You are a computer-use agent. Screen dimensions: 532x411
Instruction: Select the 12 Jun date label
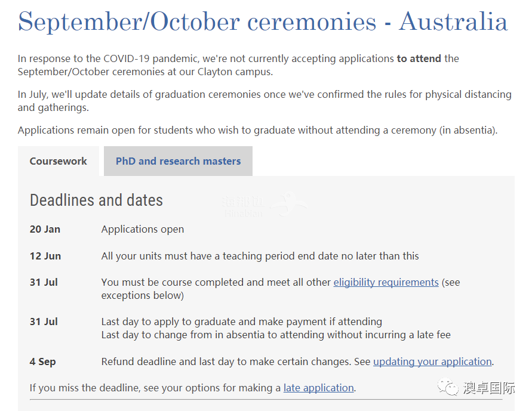(x=45, y=256)
